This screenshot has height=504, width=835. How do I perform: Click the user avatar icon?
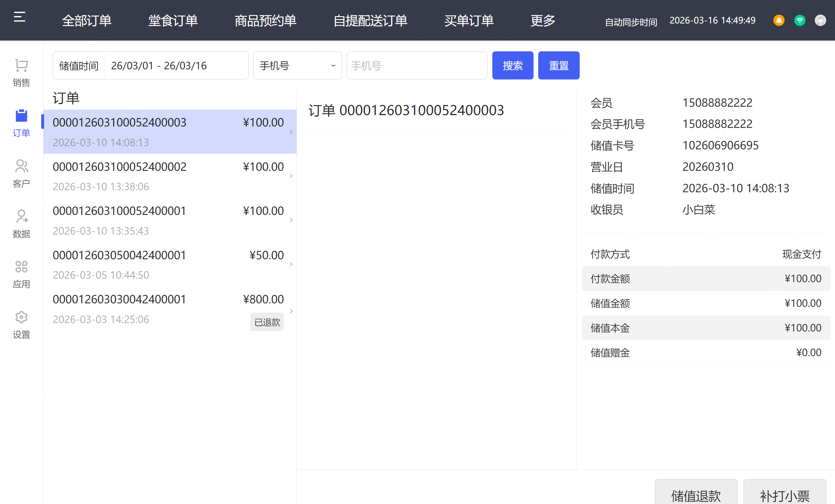coord(820,20)
